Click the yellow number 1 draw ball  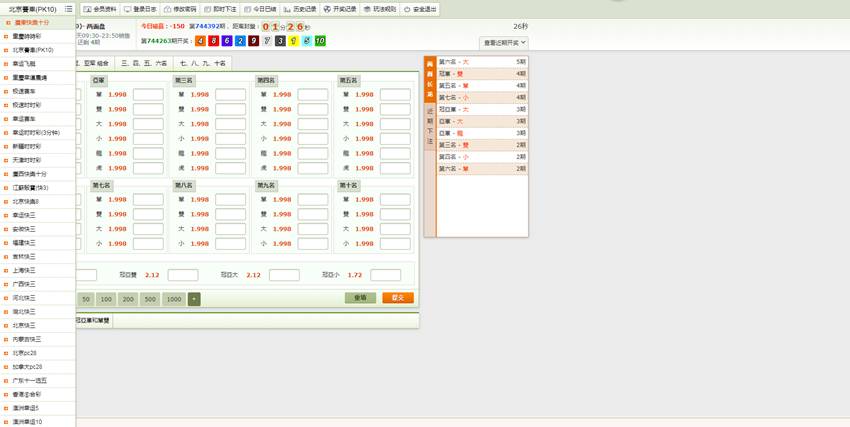pyautogui.click(x=294, y=41)
